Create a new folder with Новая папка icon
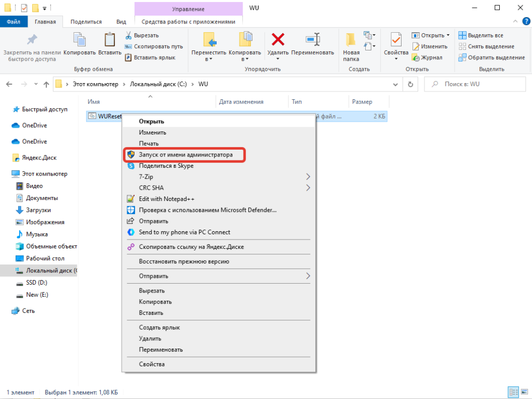Image resolution: width=532 pixels, height=399 pixels. (x=351, y=39)
